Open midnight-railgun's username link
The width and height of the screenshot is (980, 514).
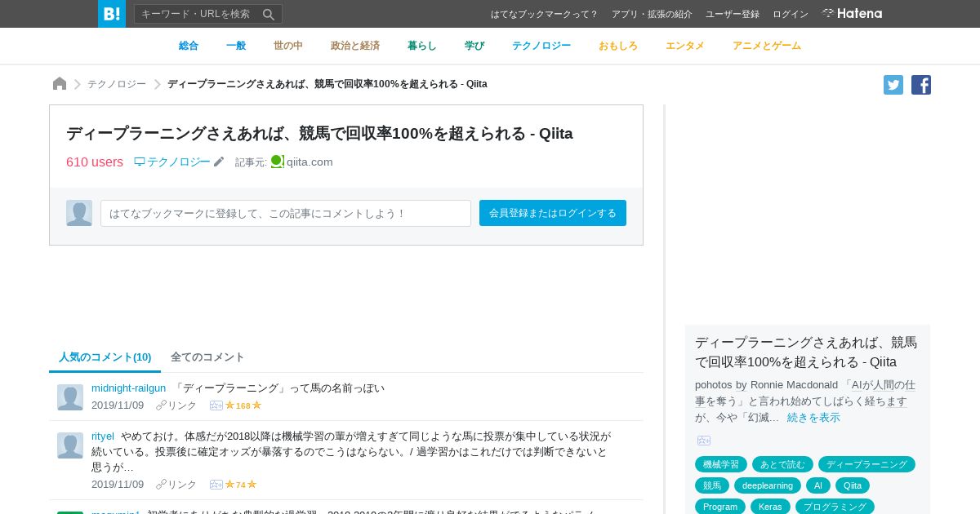(128, 388)
